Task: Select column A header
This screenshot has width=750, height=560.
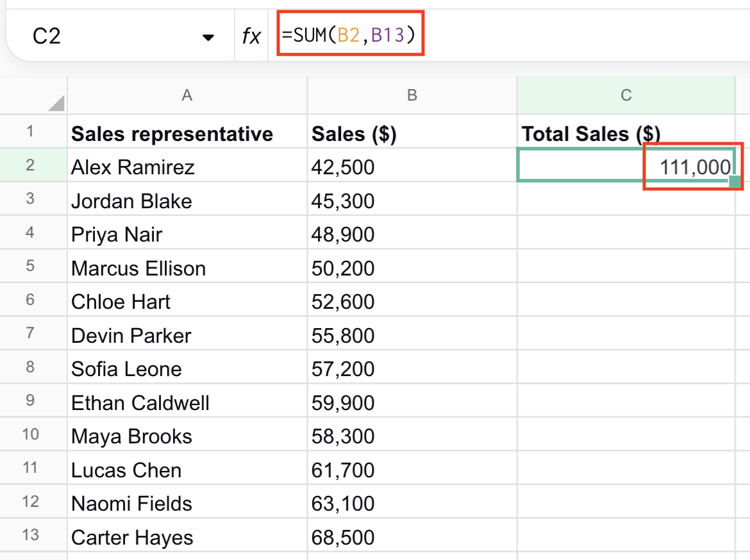Action: pyautogui.click(x=187, y=95)
